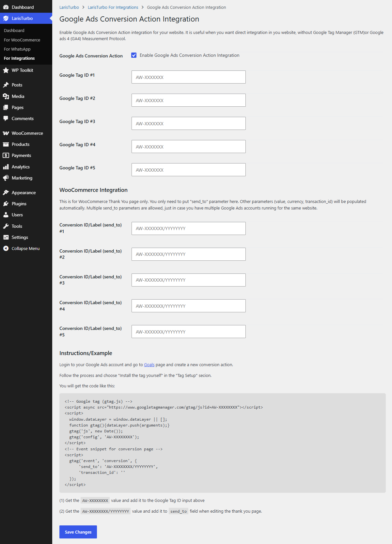Click the LarisTurbo logo icon
The image size is (392, 544).
pos(6,18)
